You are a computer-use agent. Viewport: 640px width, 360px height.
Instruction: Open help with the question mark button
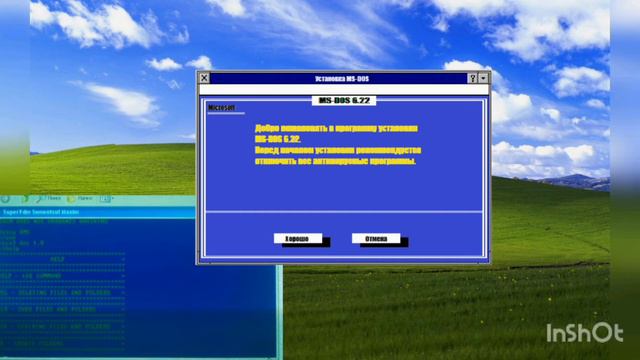[472, 78]
